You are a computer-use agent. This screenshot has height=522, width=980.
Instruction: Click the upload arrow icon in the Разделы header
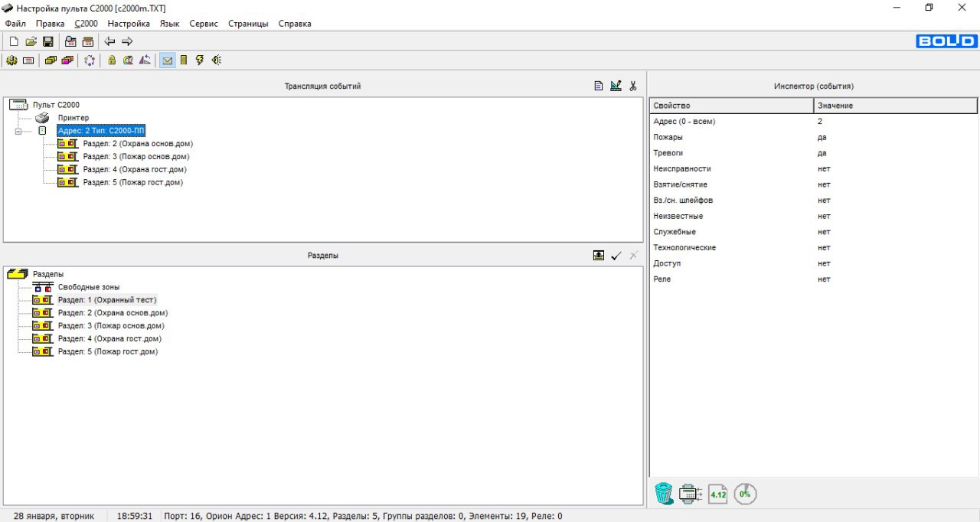[x=599, y=256]
